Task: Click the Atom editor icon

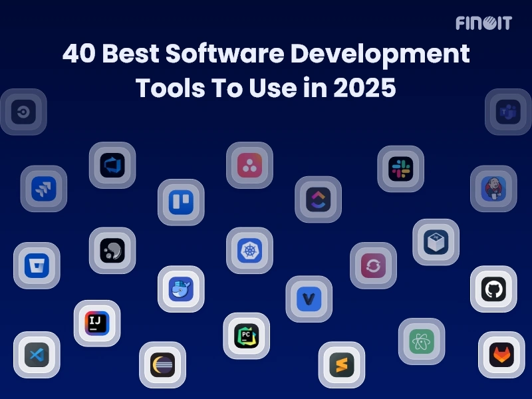Action: click(422, 341)
